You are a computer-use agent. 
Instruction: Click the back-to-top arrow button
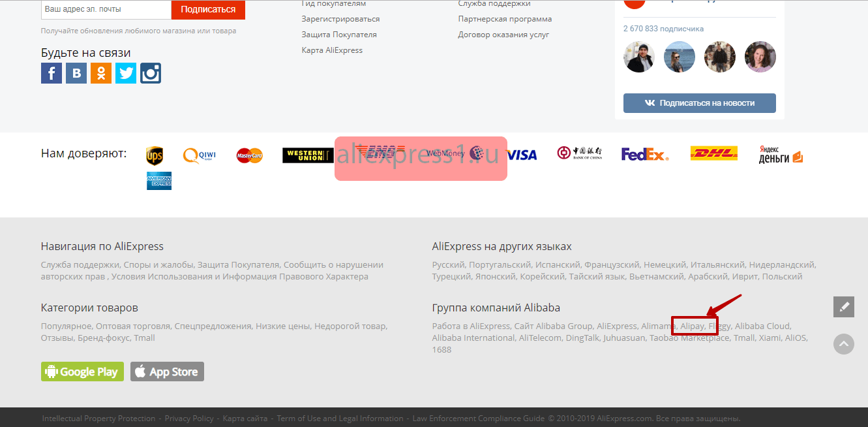click(844, 344)
